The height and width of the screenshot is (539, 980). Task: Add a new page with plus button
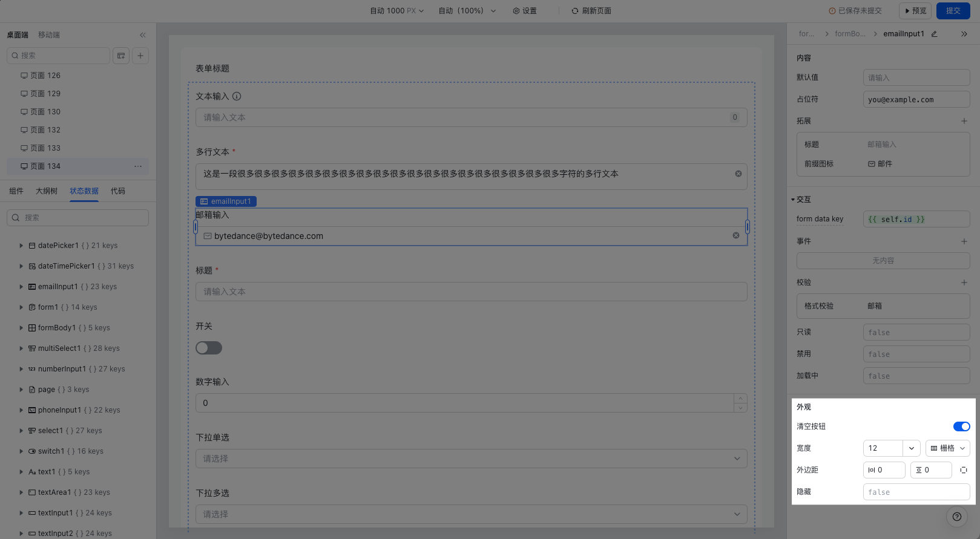(140, 56)
